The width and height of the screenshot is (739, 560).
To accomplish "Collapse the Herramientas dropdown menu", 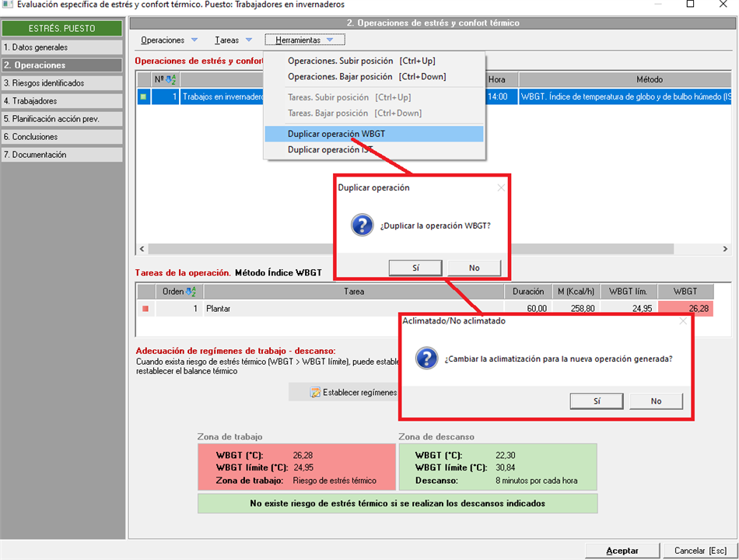I will point(303,40).
